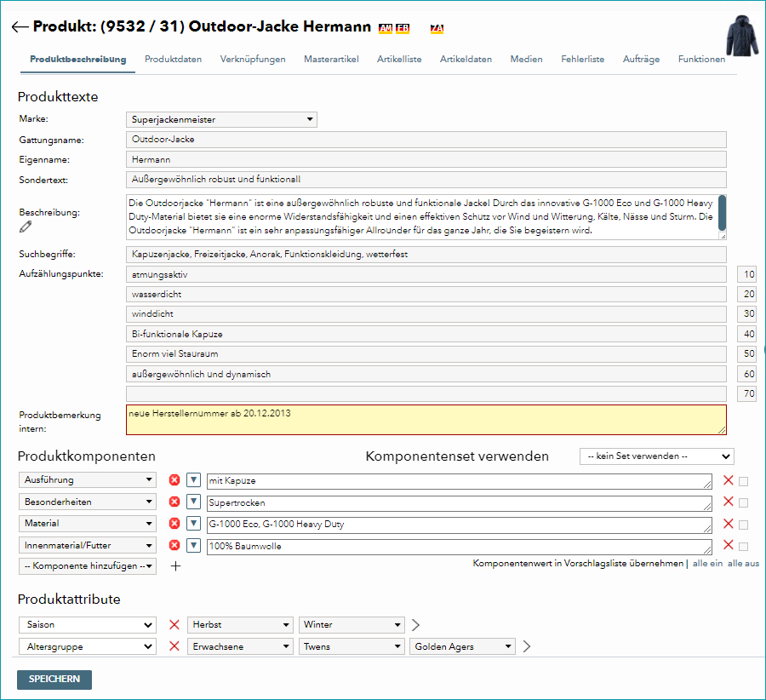Open the Ausführung component dropdown

tap(88, 480)
